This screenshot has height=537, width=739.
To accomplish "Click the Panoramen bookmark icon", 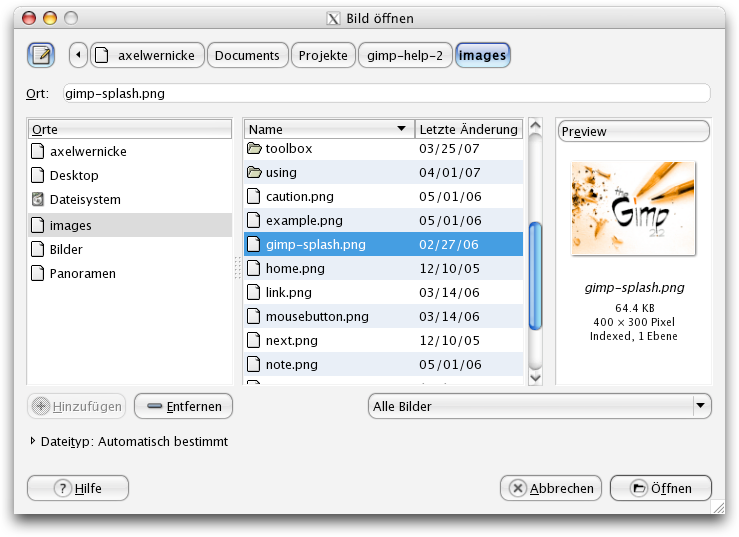I will pos(38,274).
